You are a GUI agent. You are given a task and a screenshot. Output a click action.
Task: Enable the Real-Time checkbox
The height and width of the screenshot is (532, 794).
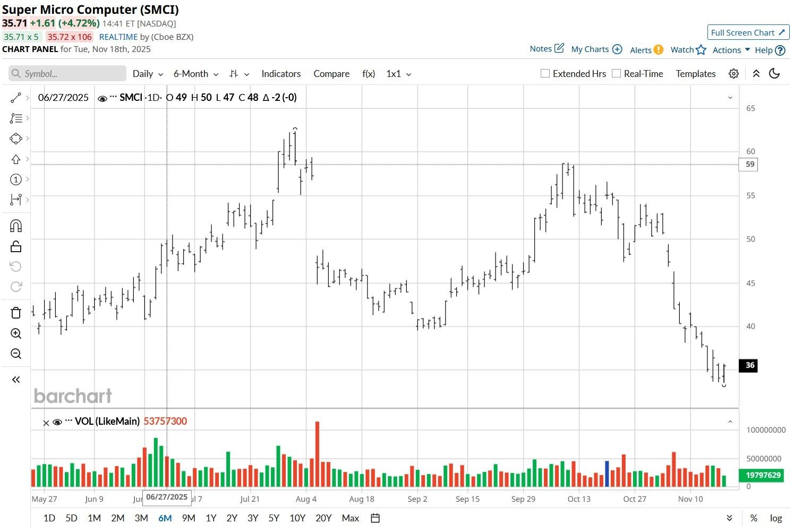(x=616, y=73)
